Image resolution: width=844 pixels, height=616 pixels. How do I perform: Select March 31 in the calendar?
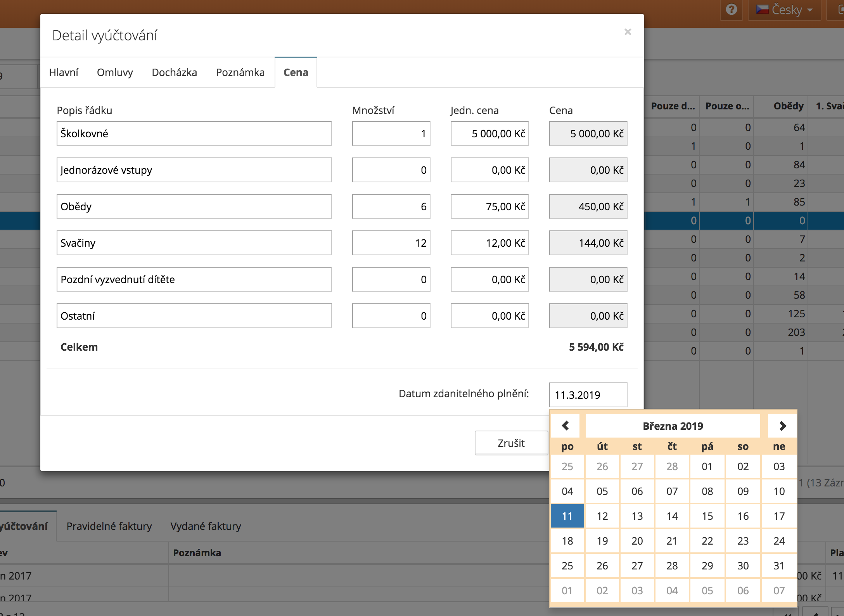[779, 566]
